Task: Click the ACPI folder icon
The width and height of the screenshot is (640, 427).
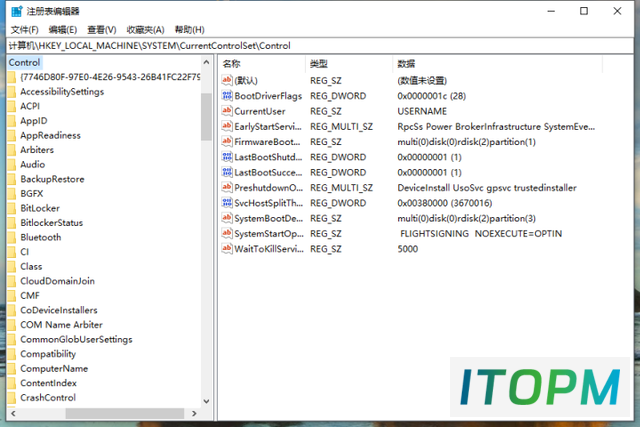Action: (x=12, y=106)
